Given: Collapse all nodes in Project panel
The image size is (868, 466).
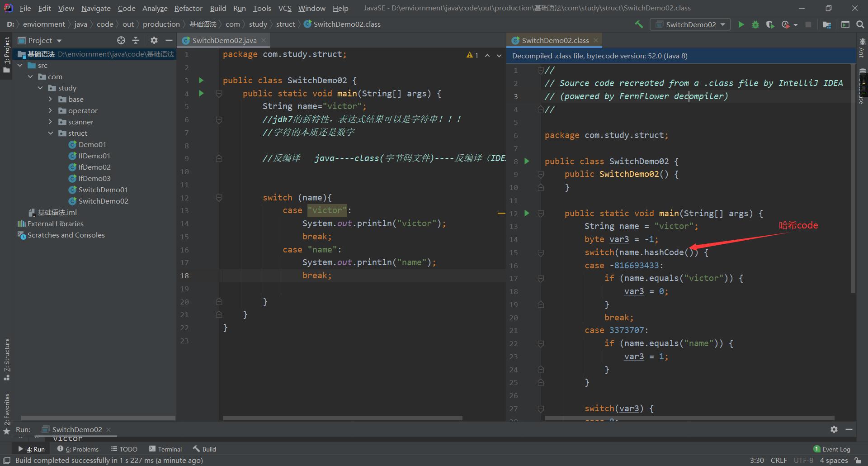Looking at the screenshot, I should click(x=136, y=40).
